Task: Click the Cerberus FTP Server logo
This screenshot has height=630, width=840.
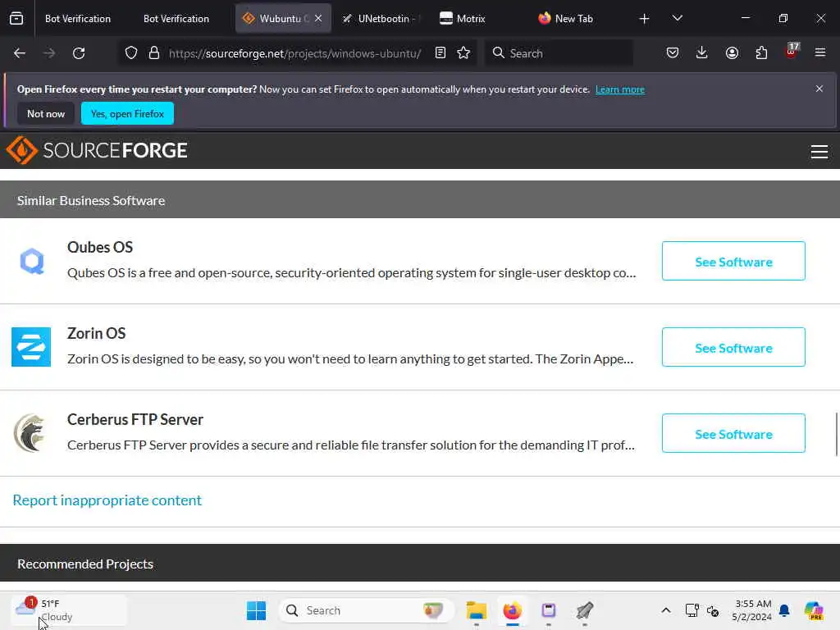Action: pos(30,433)
